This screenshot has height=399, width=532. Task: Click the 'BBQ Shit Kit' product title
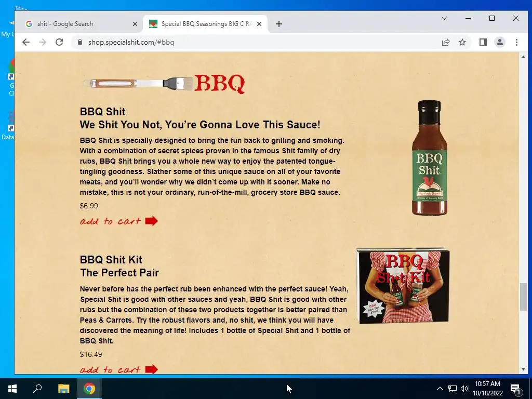[x=111, y=260]
